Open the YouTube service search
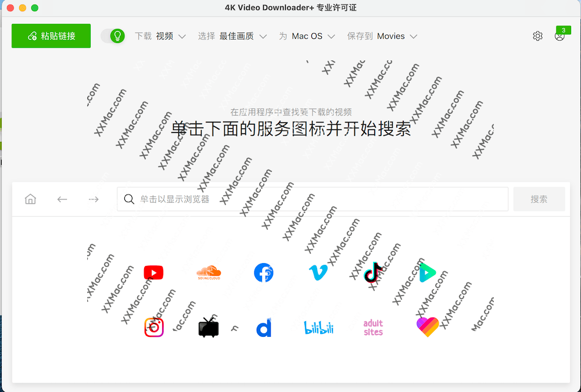 [153, 272]
